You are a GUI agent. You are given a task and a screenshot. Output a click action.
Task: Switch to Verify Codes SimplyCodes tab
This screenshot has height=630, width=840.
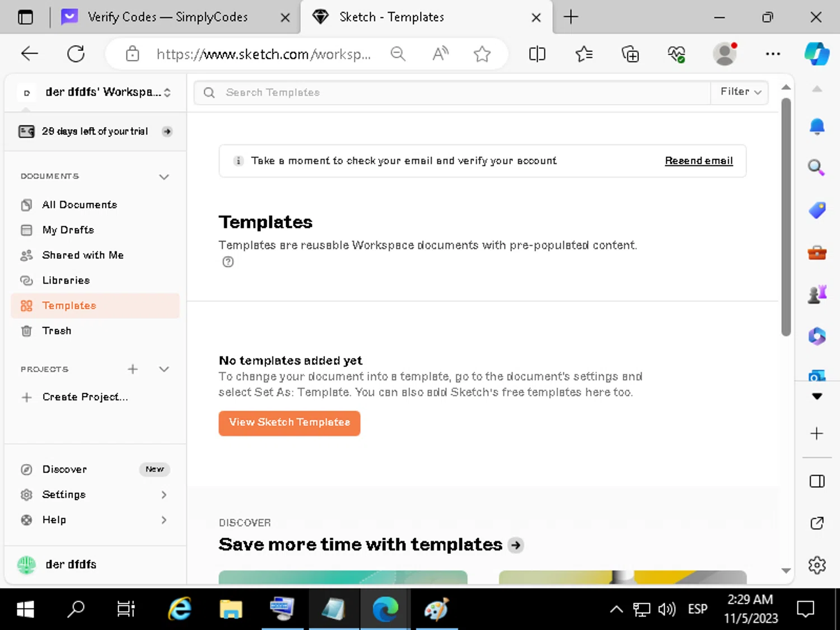(167, 17)
